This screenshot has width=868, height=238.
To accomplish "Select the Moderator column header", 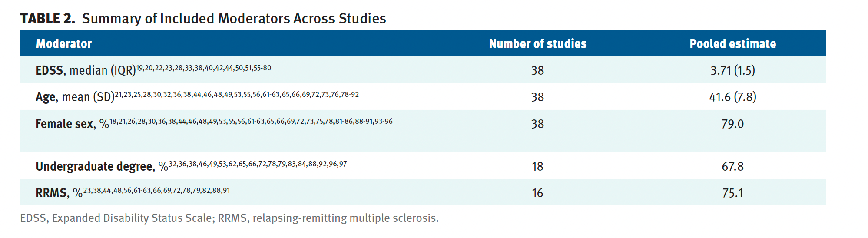I will [64, 44].
